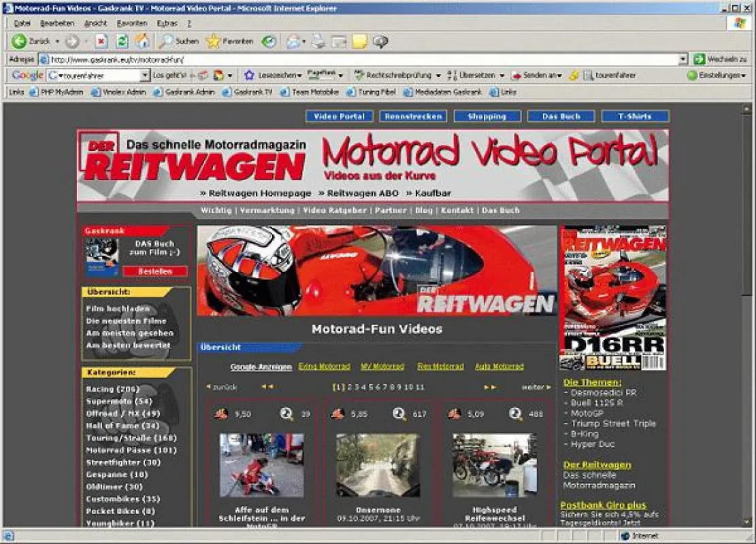Expand the Einstellungen dropdown
756x544 pixels.
click(743, 75)
